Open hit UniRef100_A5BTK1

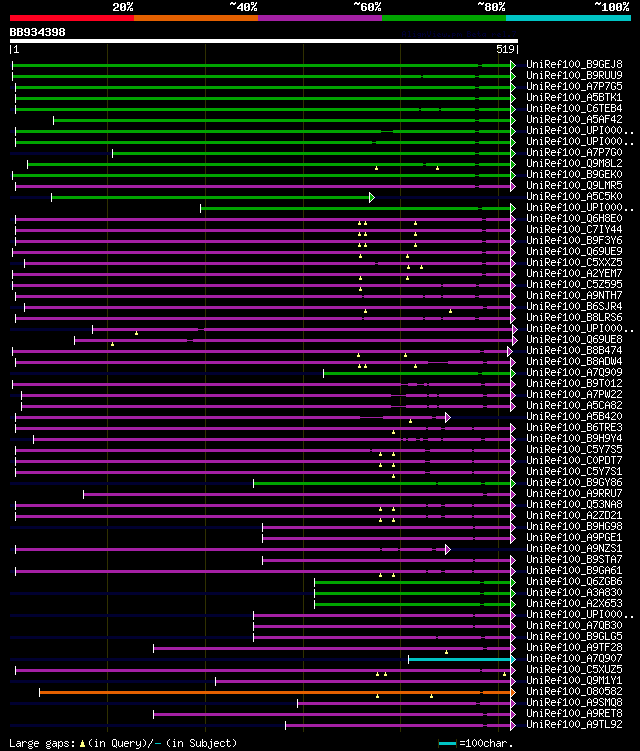(574, 97)
